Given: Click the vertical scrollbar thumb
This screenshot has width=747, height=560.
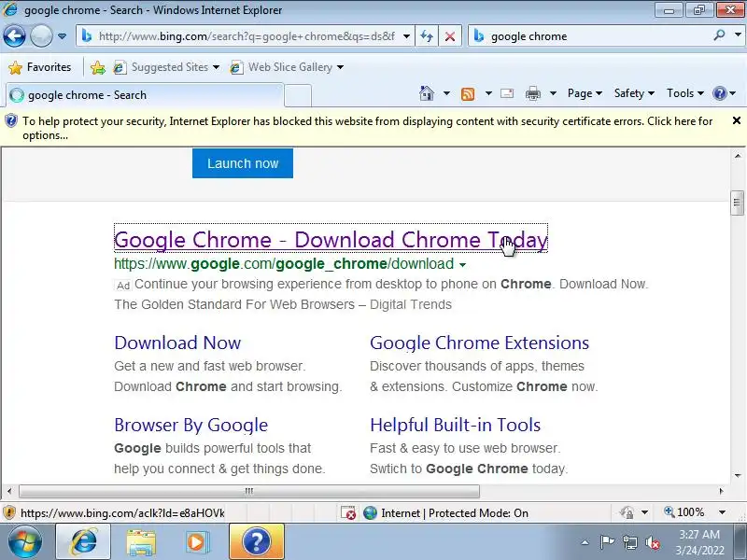Looking at the screenshot, I should [737, 203].
